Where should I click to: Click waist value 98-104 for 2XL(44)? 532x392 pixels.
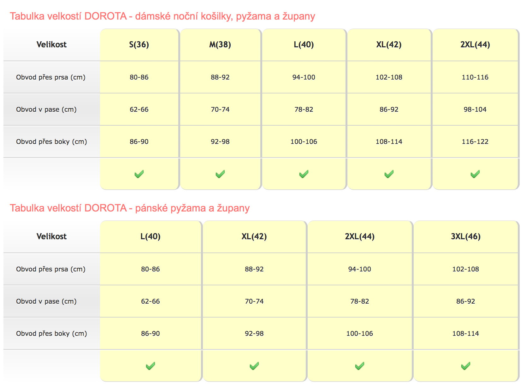click(x=475, y=110)
